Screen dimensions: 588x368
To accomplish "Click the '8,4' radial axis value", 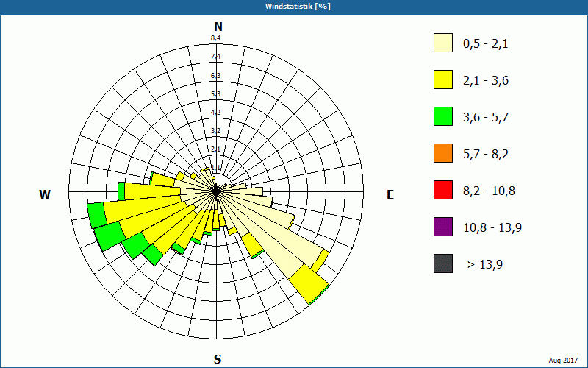I will pyautogui.click(x=215, y=38).
